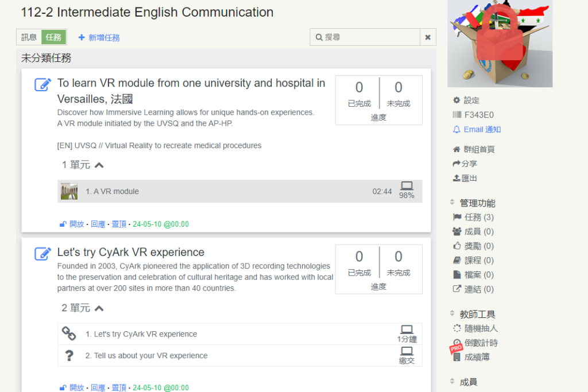588x392 pixels.
Task: Click share arrow icon for 分享
Action: pyautogui.click(x=457, y=164)
